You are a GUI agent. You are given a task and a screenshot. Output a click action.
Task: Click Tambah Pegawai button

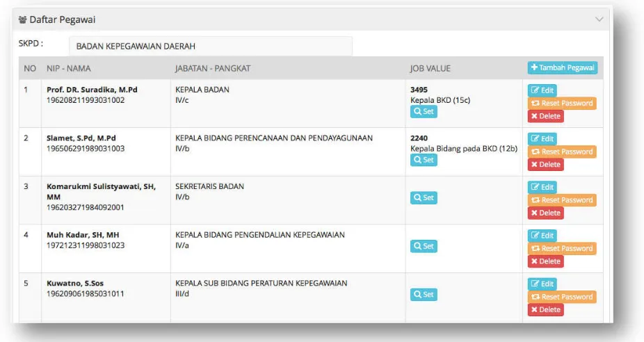pyautogui.click(x=562, y=67)
